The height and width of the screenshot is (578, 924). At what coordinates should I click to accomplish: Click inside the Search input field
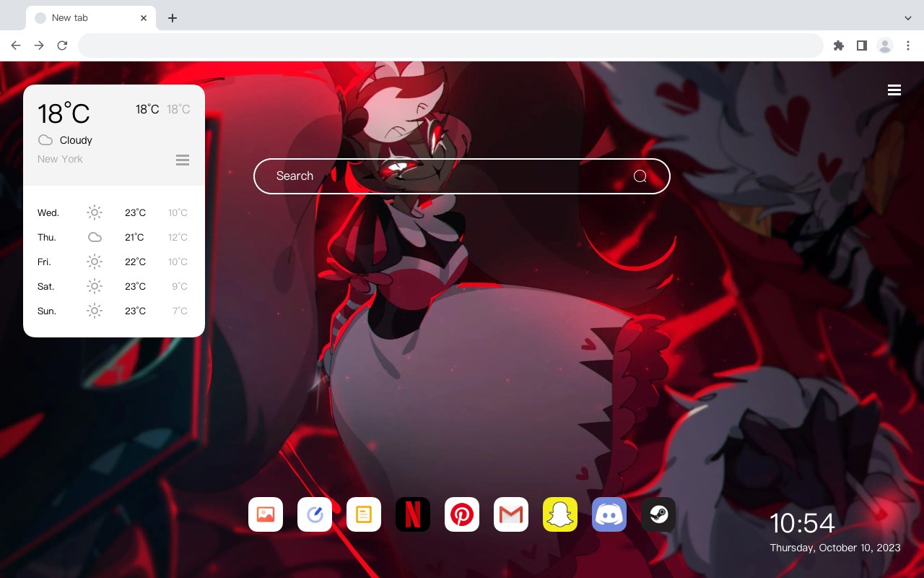coord(462,176)
